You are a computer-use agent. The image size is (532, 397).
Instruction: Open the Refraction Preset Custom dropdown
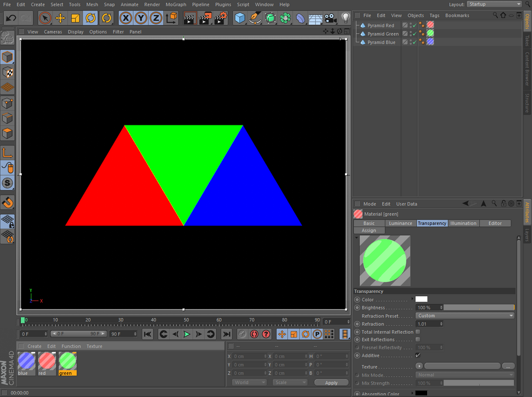tap(465, 316)
